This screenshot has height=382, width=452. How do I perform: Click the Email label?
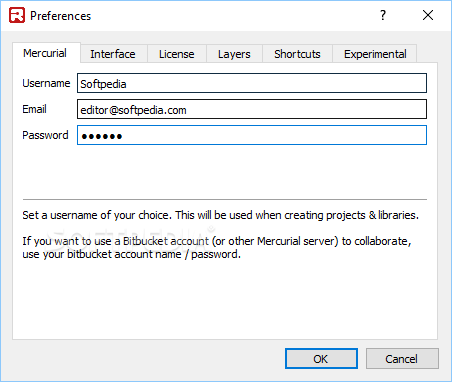[x=34, y=109]
